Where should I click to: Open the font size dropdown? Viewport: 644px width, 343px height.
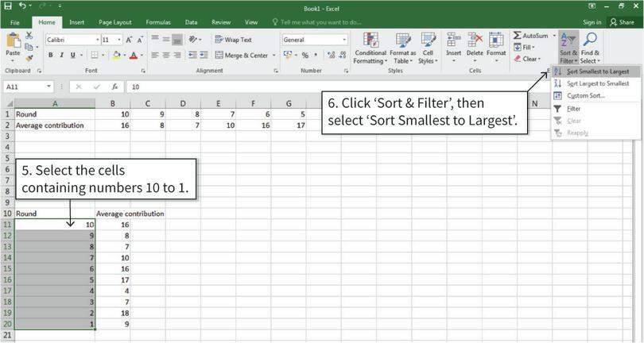point(119,40)
